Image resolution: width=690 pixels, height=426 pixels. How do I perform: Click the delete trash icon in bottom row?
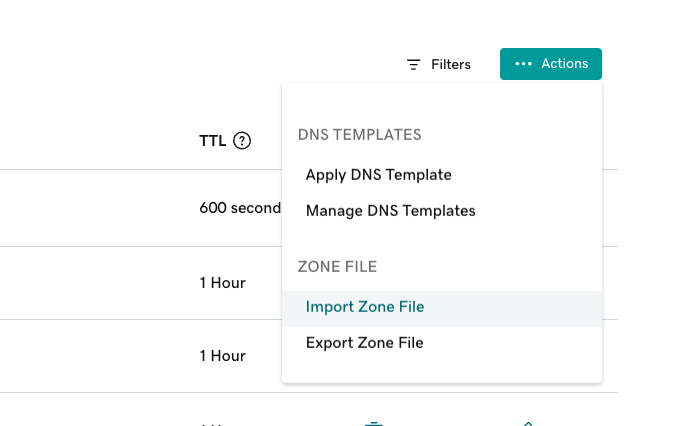pos(373,423)
